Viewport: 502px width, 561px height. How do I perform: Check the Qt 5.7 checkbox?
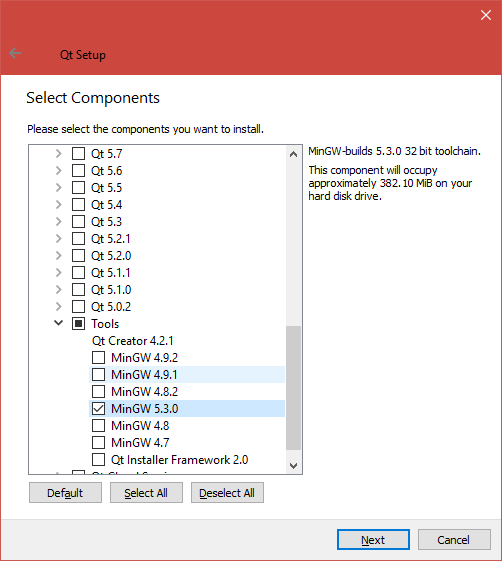[78, 153]
